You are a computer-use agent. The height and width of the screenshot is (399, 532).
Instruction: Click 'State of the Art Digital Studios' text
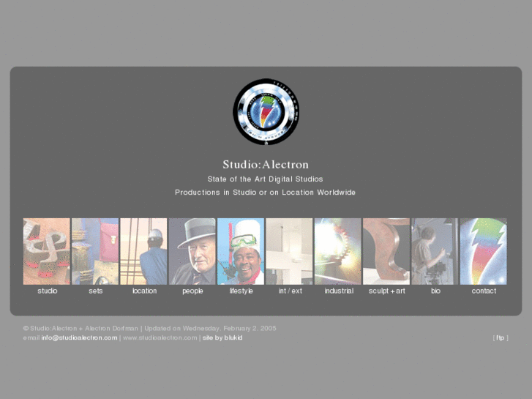(266, 179)
